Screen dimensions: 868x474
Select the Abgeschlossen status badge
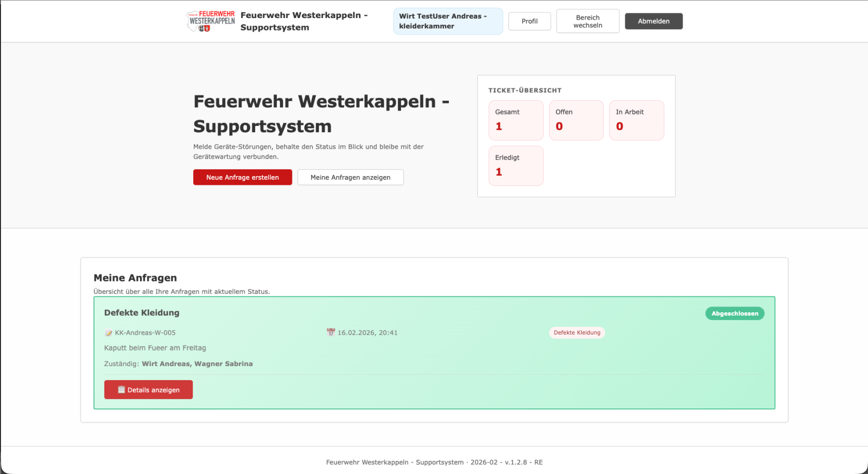(735, 313)
